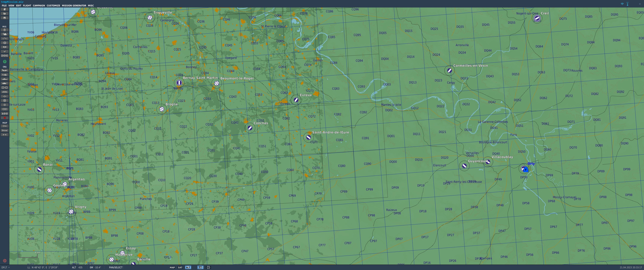Select the add airplane group tool
This screenshot has height=270, width=644.
pyautogui.click(x=4, y=71)
